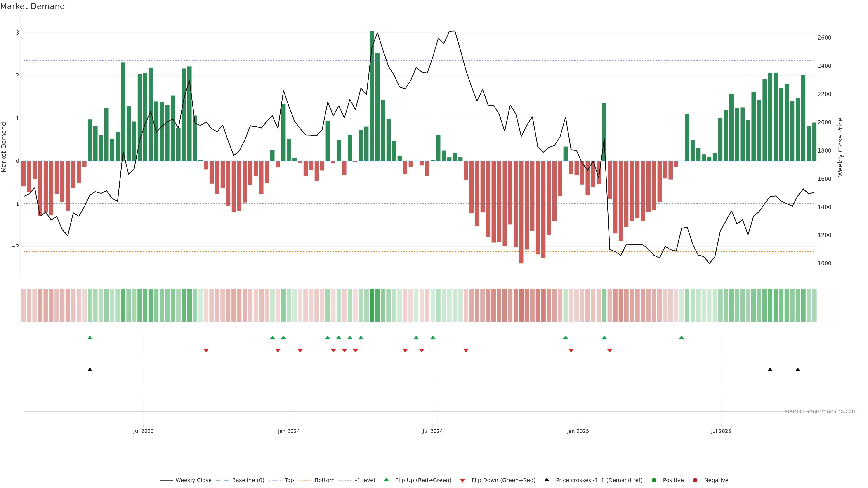
Task: Click the Jul 2025 axis label
Action: 721,431
